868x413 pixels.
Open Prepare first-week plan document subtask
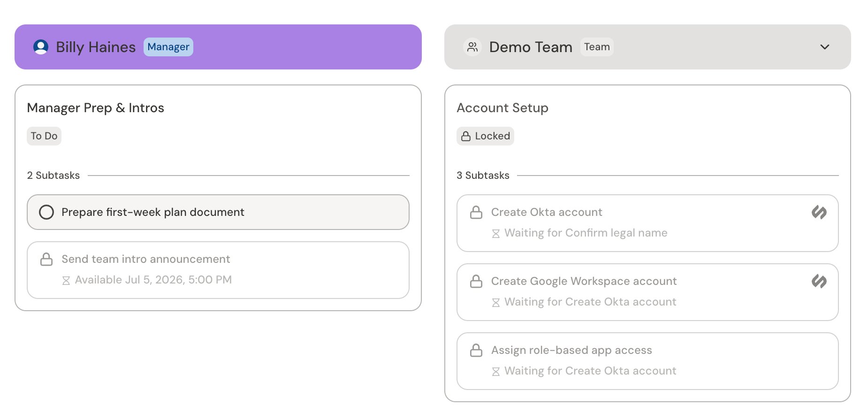click(x=218, y=212)
